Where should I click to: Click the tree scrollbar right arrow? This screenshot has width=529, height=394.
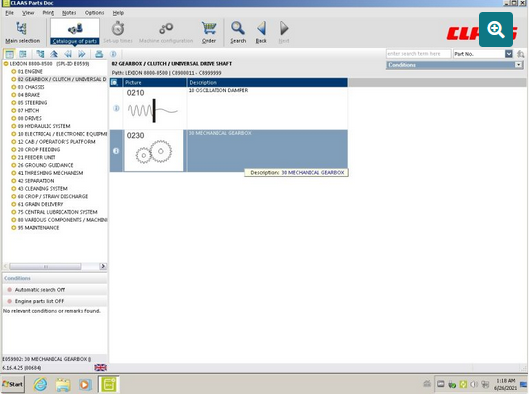[x=103, y=266]
